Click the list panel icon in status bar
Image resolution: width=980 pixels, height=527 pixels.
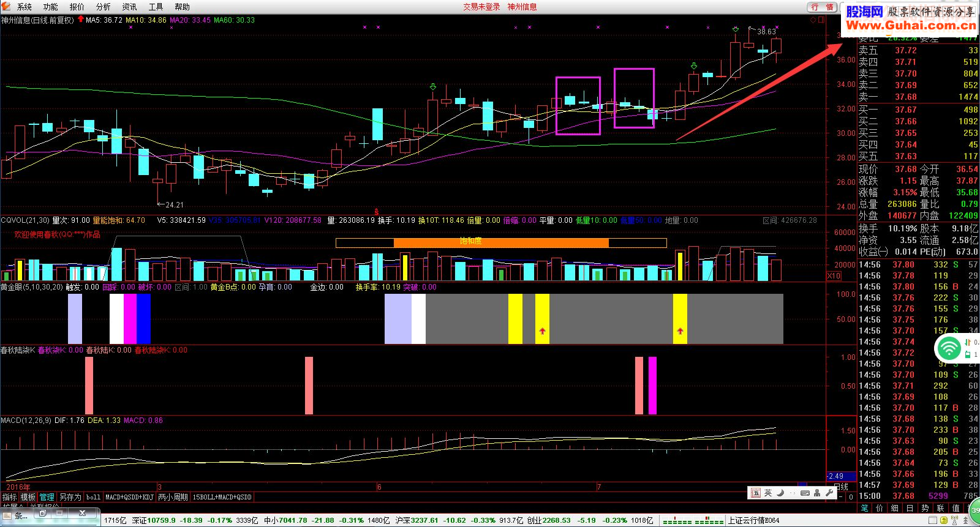[933, 520]
